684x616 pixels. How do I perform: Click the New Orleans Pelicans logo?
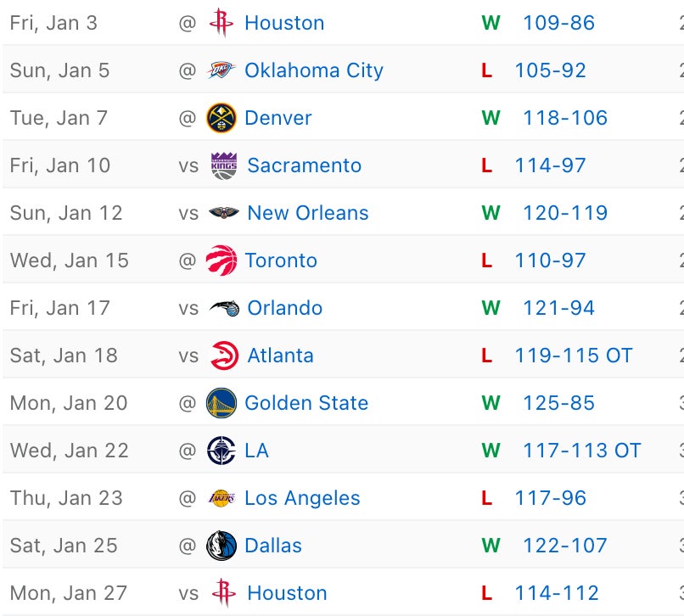pos(224,213)
